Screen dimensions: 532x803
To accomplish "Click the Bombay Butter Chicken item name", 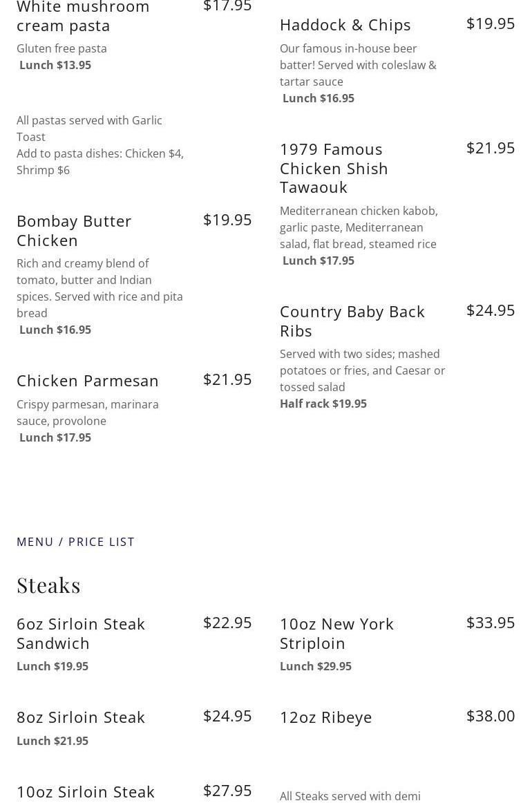I will [x=74, y=230].
